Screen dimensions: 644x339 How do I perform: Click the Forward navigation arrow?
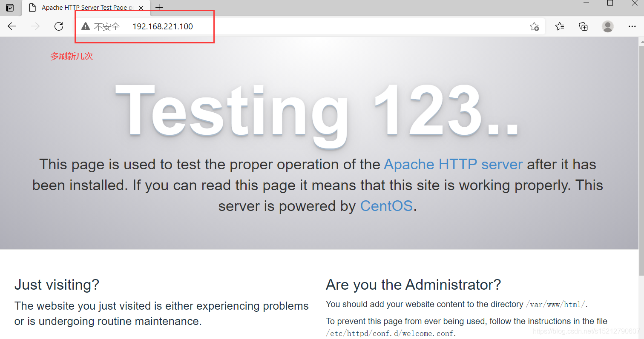35,26
